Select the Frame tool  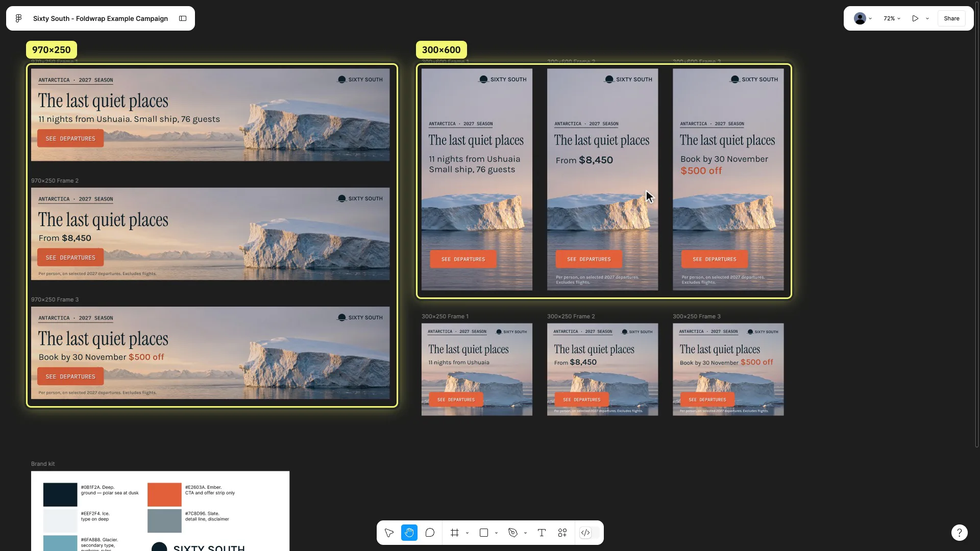click(x=455, y=533)
